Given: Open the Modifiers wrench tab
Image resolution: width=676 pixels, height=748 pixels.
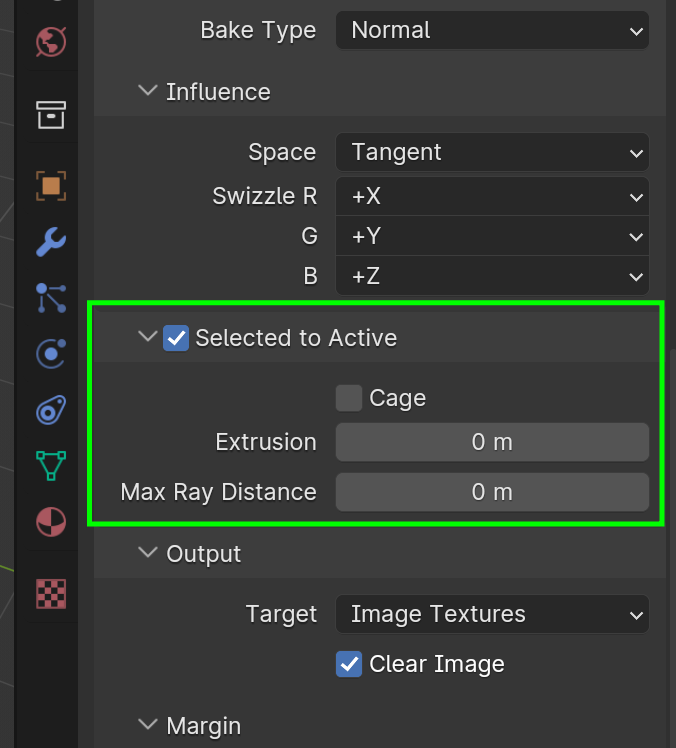Looking at the screenshot, I should click(x=51, y=241).
